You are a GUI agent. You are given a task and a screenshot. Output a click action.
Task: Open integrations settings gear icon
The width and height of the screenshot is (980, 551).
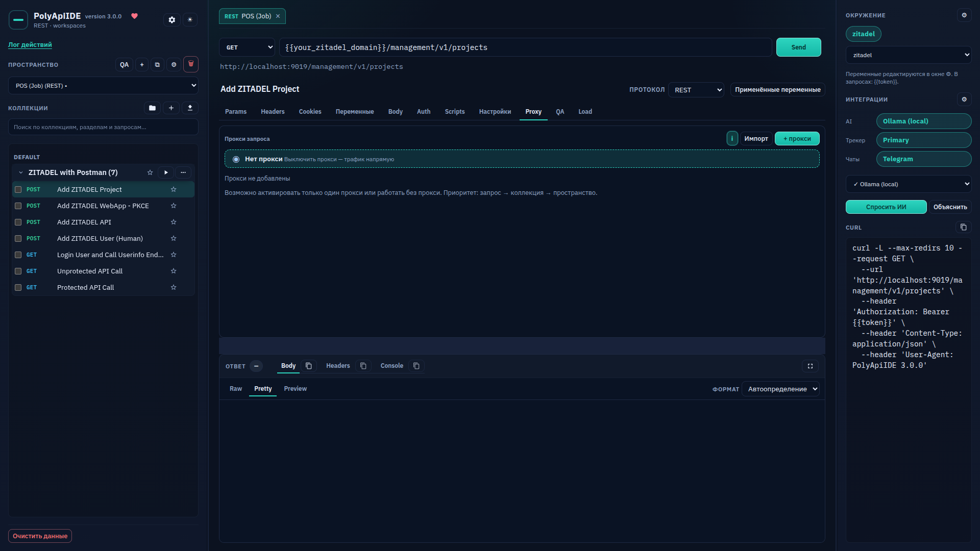pos(964,99)
